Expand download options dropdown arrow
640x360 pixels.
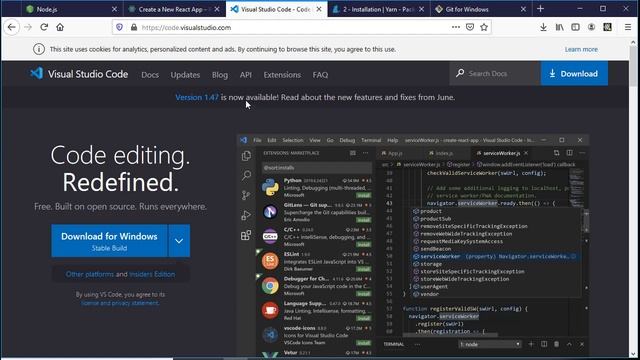179,241
